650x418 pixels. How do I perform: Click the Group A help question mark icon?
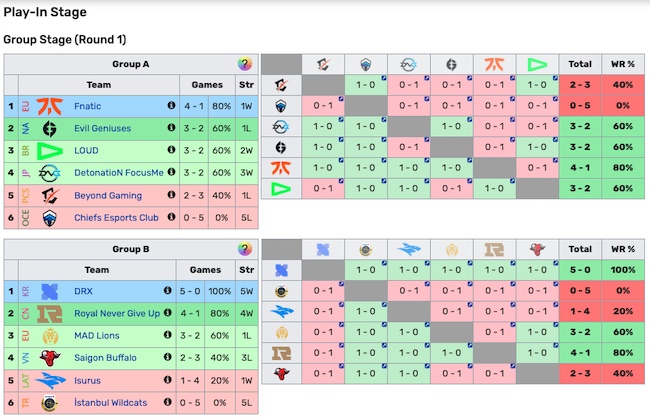pos(245,64)
